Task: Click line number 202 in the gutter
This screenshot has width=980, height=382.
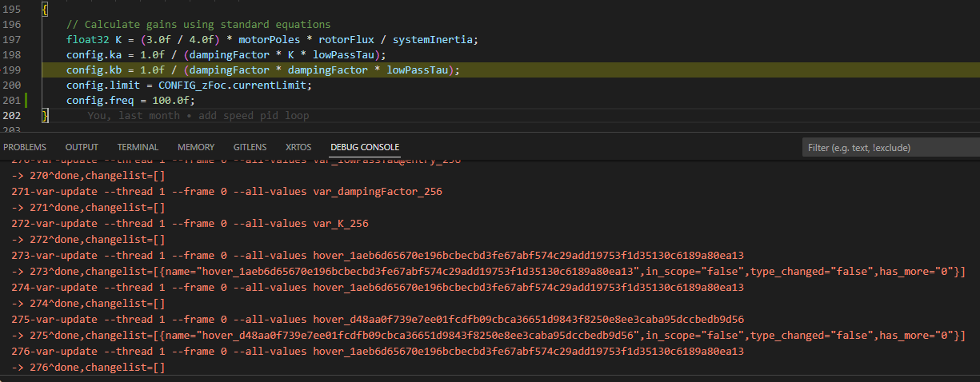Action: click(11, 115)
